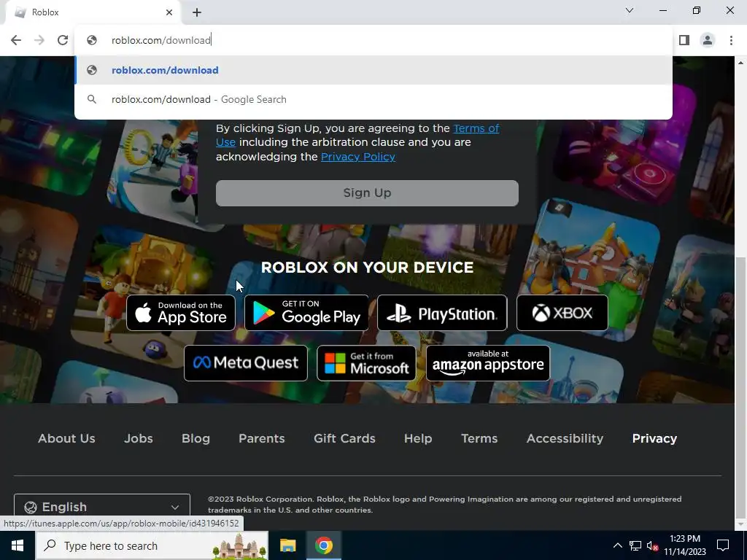Viewport: 747px width, 560px height.
Task: Open the Meta Quest badge
Action: click(246, 363)
